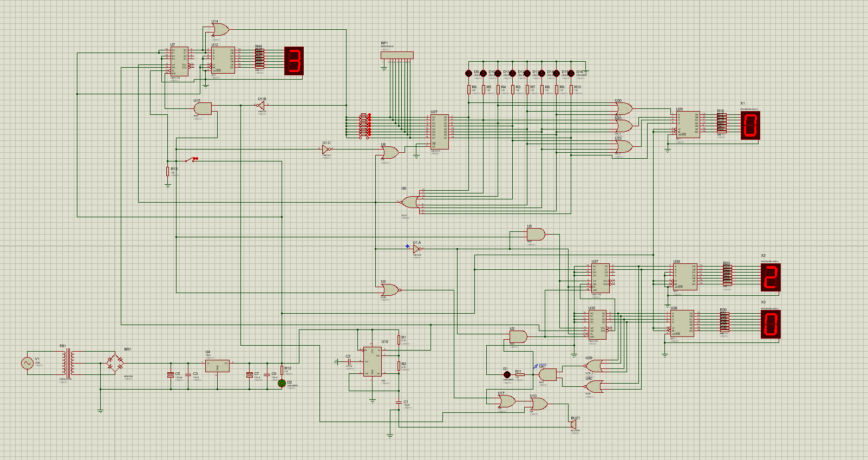Select resistor R2
The width and height of the screenshot is (868, 460).
pyautogui.click(x=399, y=366)
